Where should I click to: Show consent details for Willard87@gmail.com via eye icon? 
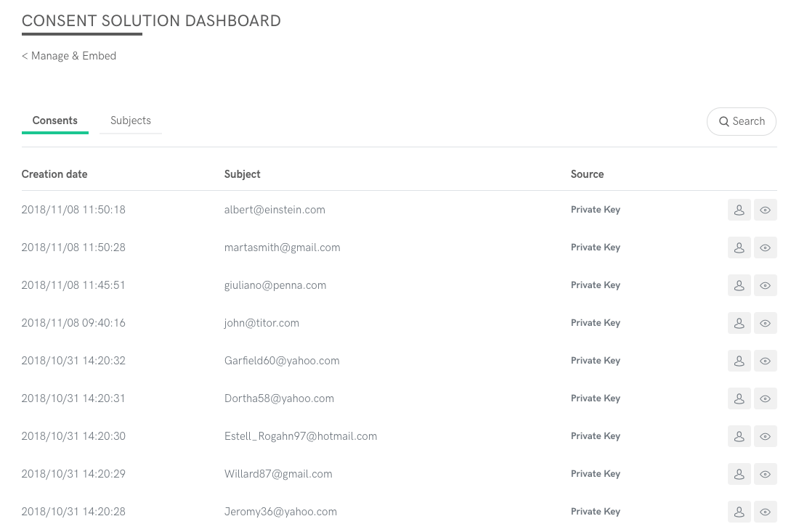tap(766, 474)
